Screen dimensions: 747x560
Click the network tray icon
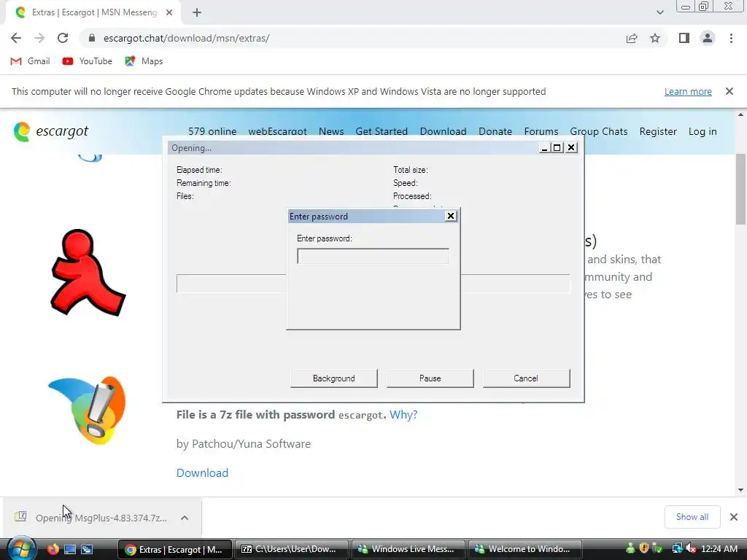677,548
